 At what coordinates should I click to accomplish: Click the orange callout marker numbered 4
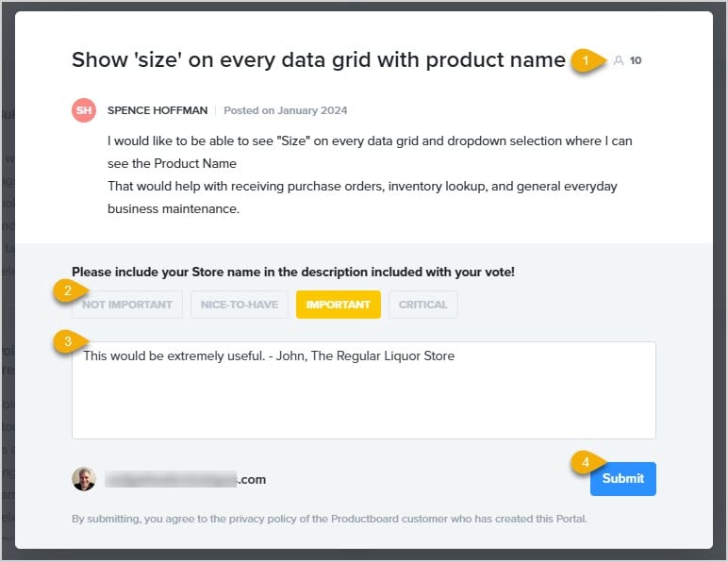tap(585, 462)
